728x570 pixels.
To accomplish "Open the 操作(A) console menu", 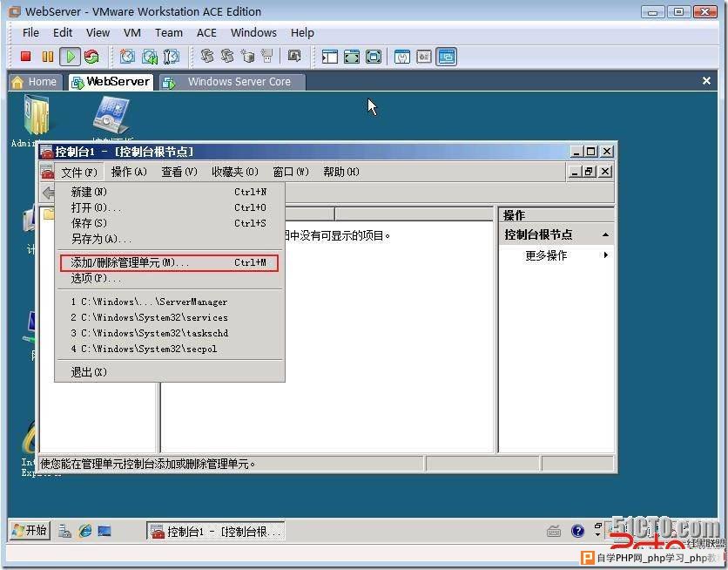I will 129,172.
